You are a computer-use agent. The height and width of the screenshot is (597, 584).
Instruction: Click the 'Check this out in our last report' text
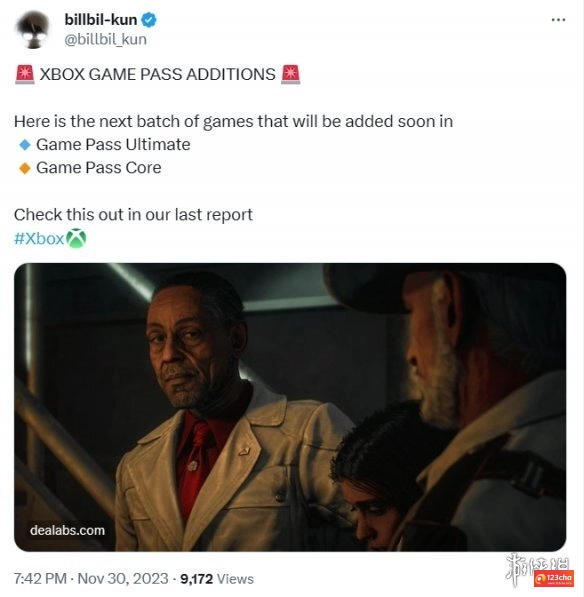click(x=133, y=215)
